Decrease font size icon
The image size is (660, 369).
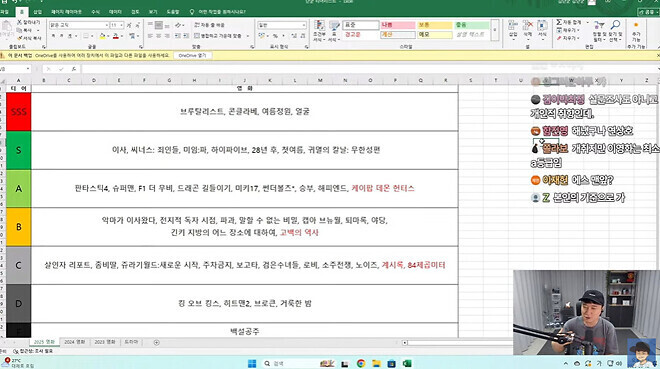point(137,25)
